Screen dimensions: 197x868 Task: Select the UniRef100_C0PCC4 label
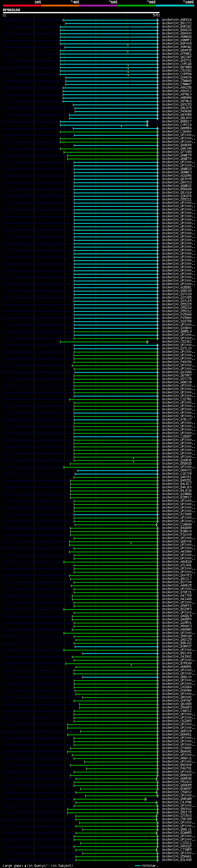tap(176, 125)
